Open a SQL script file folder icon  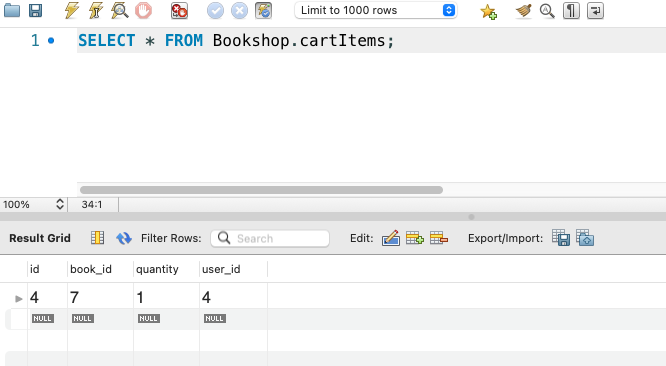12,11
